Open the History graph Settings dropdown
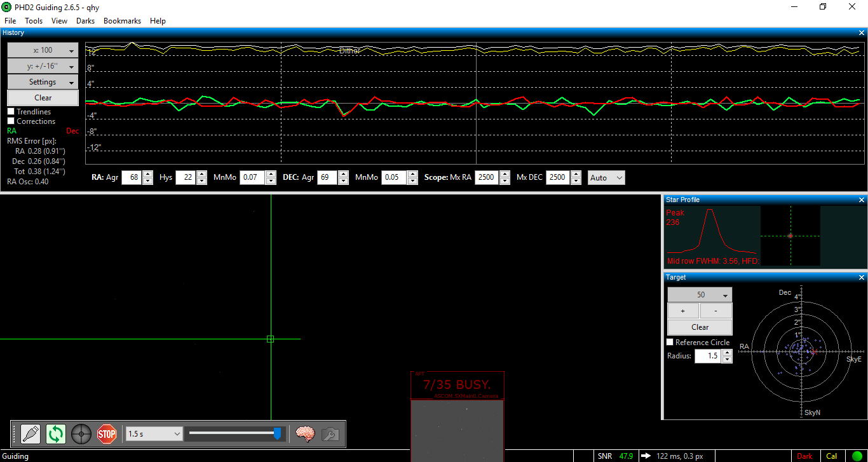The image size is (868, 462). (x=43, y=82)
